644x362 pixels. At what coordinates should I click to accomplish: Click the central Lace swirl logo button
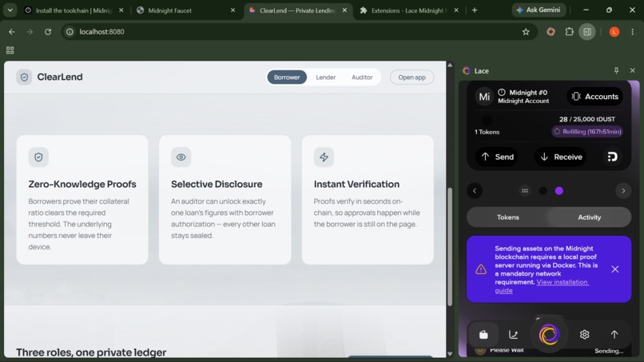[549, 334]
